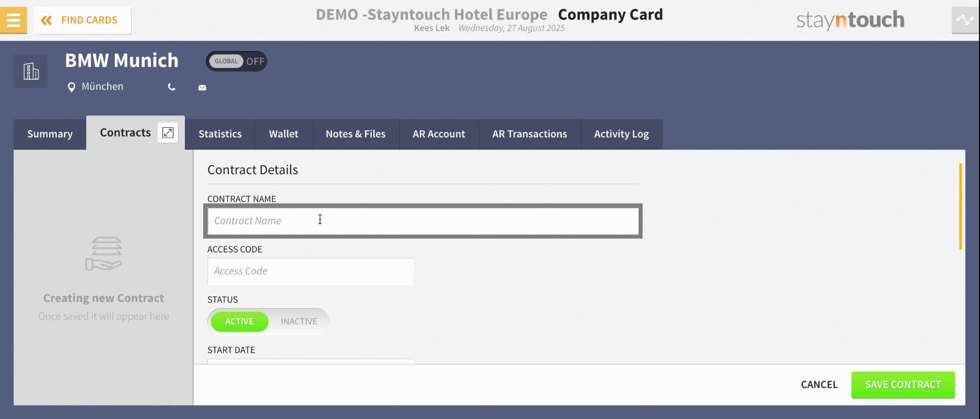This screenshot has height=419, width=980.
Task: Click the location pin icon
Action: (x=71, y=87)
